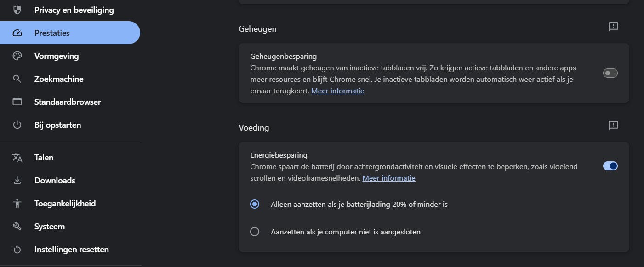Click the Downloads arrow icon
The width and height of the screenshot is (644, 267).
point(17,181)
